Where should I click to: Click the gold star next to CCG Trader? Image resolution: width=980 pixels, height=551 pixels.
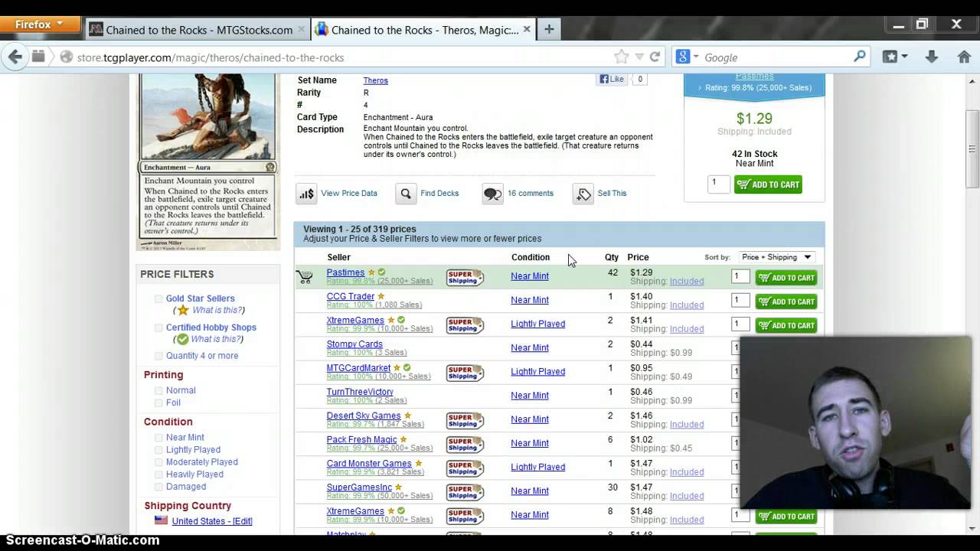click(381, 296)
